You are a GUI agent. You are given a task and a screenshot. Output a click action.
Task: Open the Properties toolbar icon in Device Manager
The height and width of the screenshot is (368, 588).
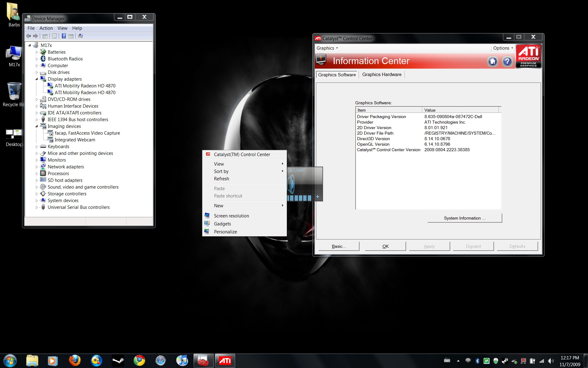click(x=54, y=36)
